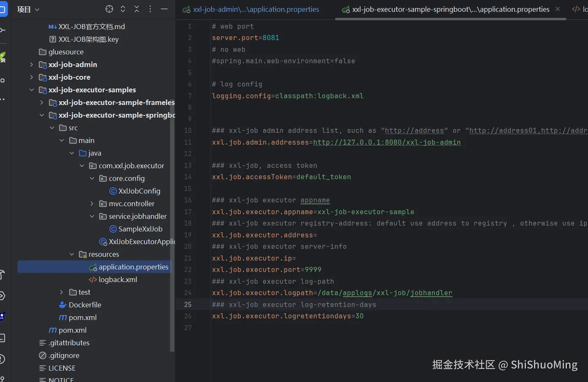The image size is (588, 382).
Task: Collapse the src folder
Action: pyautogui.click(x=51, y=128)
